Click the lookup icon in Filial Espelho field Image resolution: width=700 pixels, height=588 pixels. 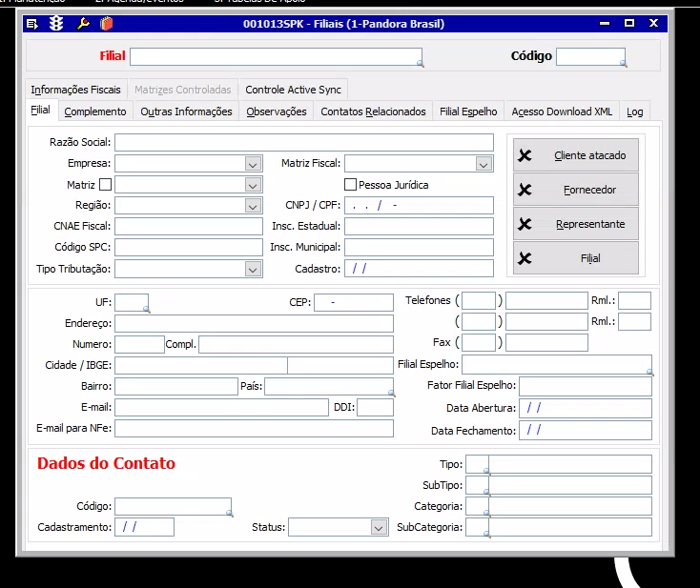649,372
